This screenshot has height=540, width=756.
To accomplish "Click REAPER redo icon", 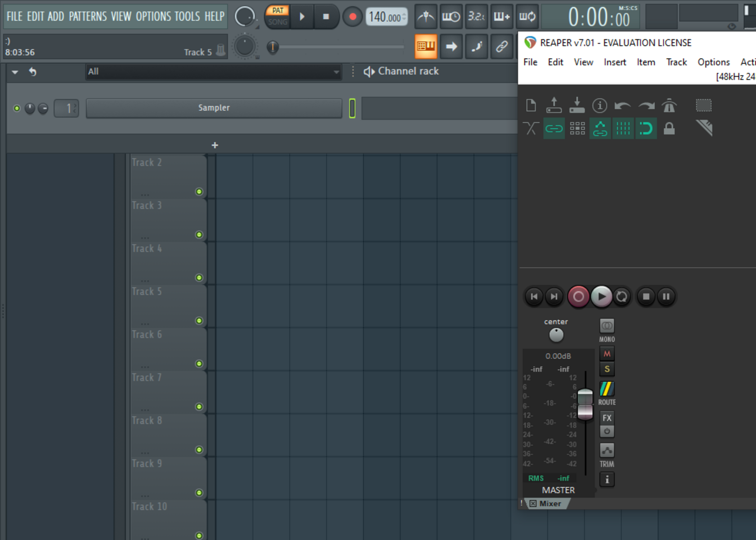I will coord(646,105).
